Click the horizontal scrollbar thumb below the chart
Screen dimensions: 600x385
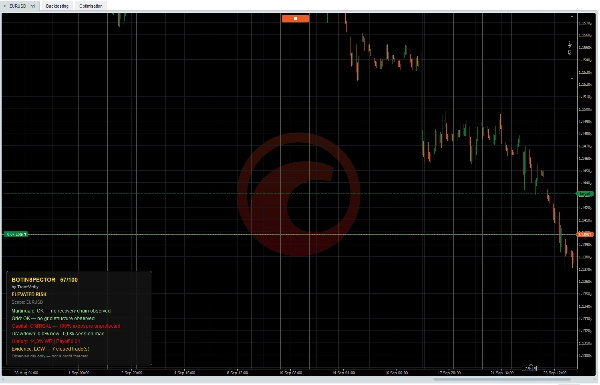click(502, 380)
